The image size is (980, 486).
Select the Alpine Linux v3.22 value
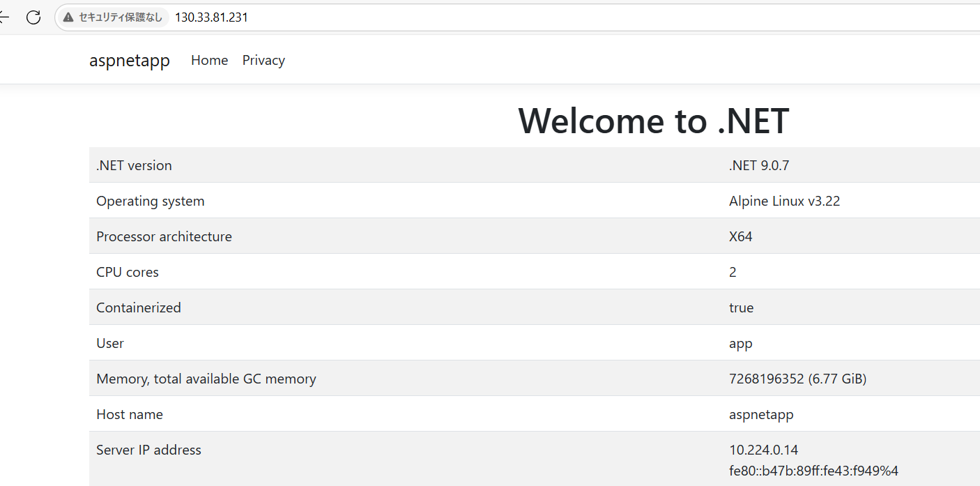[x=784, y=201]
